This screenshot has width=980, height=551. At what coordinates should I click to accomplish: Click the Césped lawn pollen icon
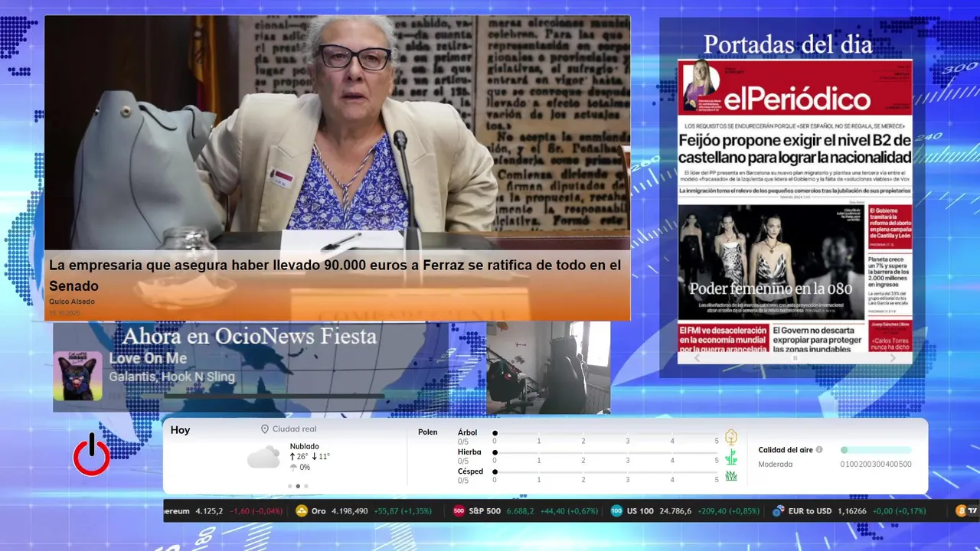[731, 476]
